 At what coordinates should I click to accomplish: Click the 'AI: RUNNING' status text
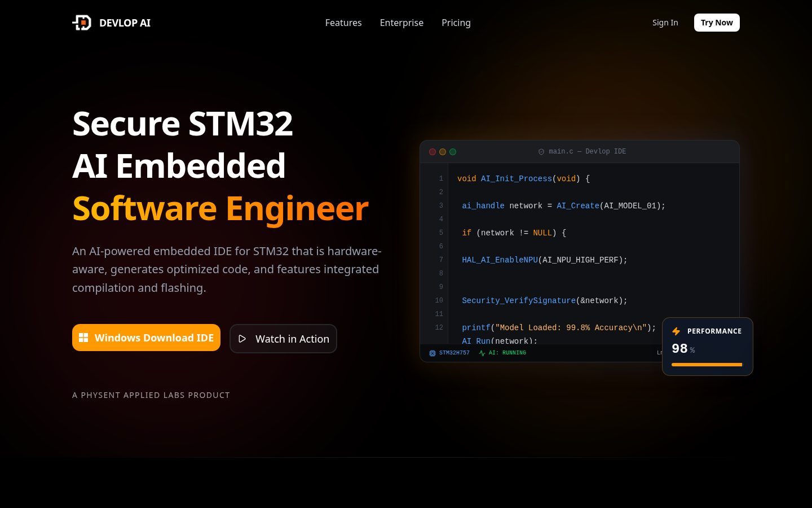507,353
